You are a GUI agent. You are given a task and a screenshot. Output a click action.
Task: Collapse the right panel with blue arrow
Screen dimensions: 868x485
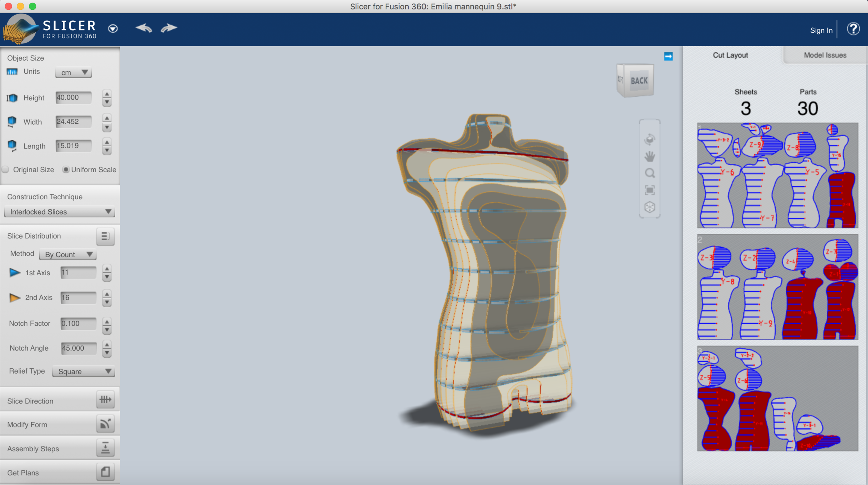tap(668, 56)
